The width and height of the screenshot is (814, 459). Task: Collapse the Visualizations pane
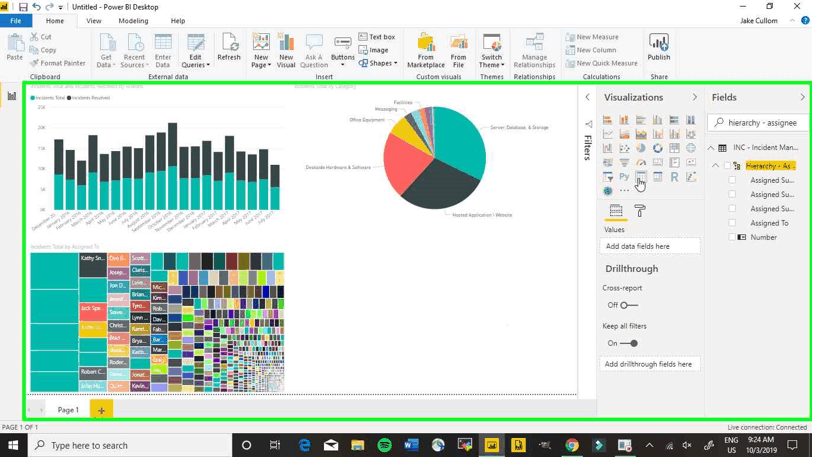tap(695, 97)
